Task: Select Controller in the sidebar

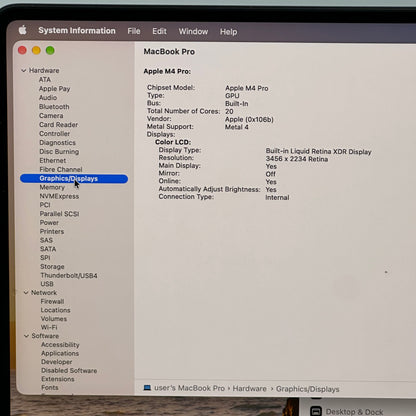Action: click(54, 134)
